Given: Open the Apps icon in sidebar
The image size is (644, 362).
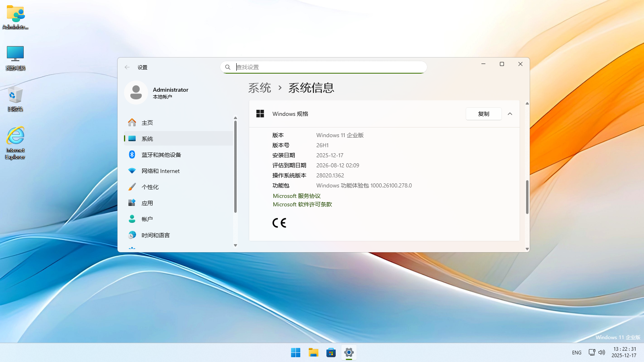Looking at the screenshot, I should pyautogui.click(x=132, y=203).
